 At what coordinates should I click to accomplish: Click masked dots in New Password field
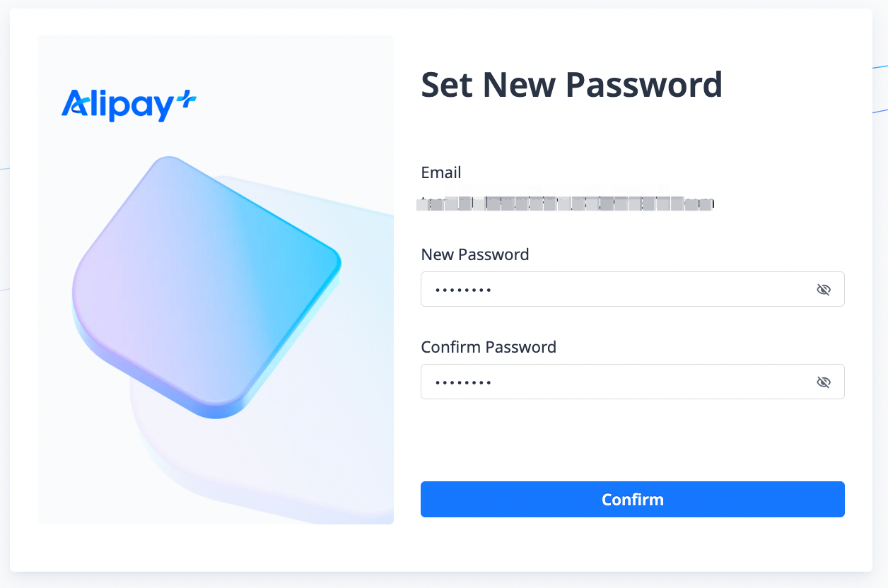pyautogui.click(x=463, y=290)
